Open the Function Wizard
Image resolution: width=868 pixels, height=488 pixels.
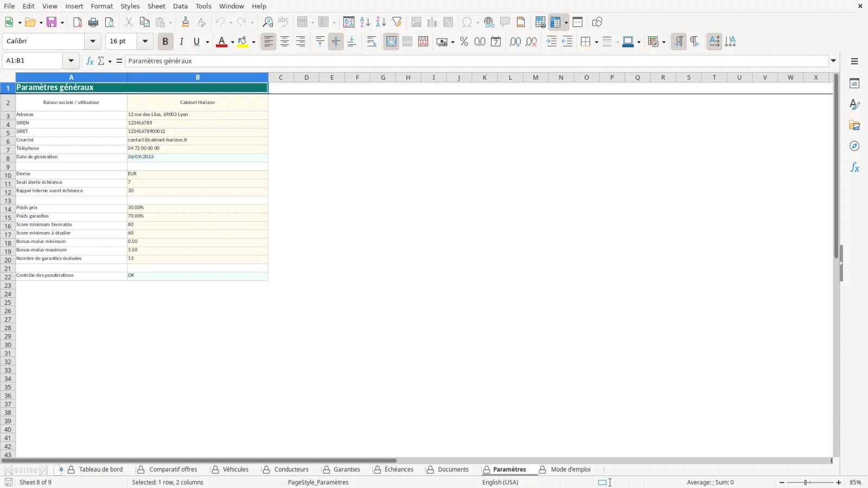point(90,61)
